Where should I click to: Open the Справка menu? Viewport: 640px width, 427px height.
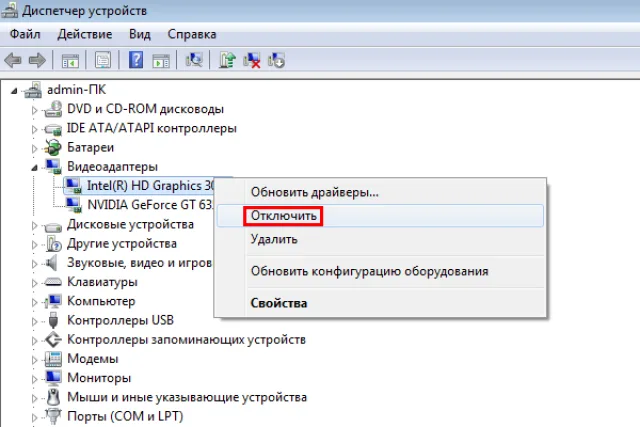pos(192,34)
